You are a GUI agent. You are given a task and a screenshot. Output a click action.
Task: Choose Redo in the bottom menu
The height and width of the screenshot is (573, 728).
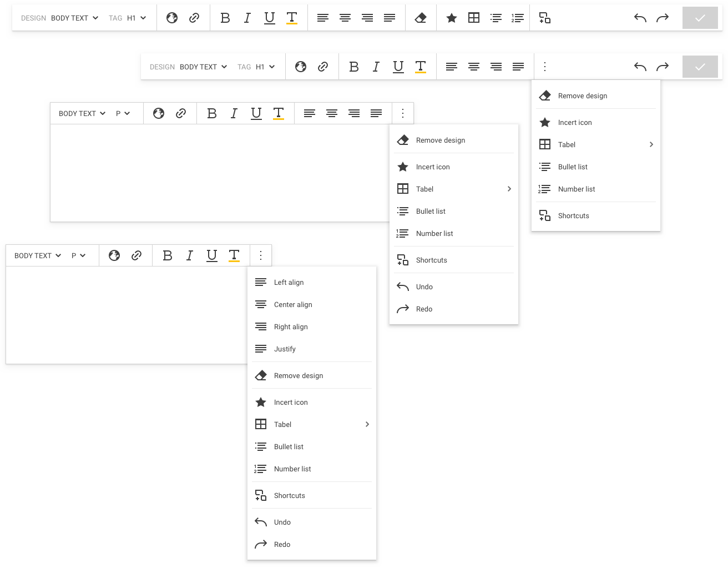click(312, 544)
